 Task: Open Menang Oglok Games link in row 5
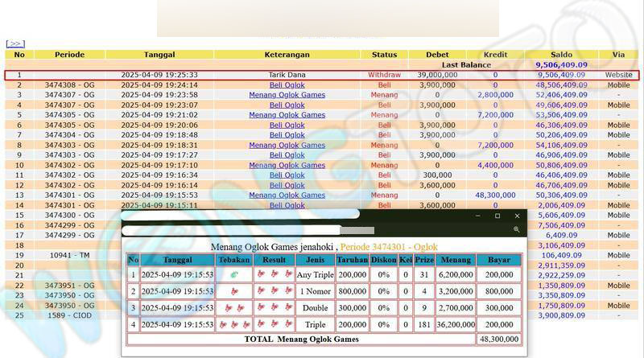click(x=287, y=115)
